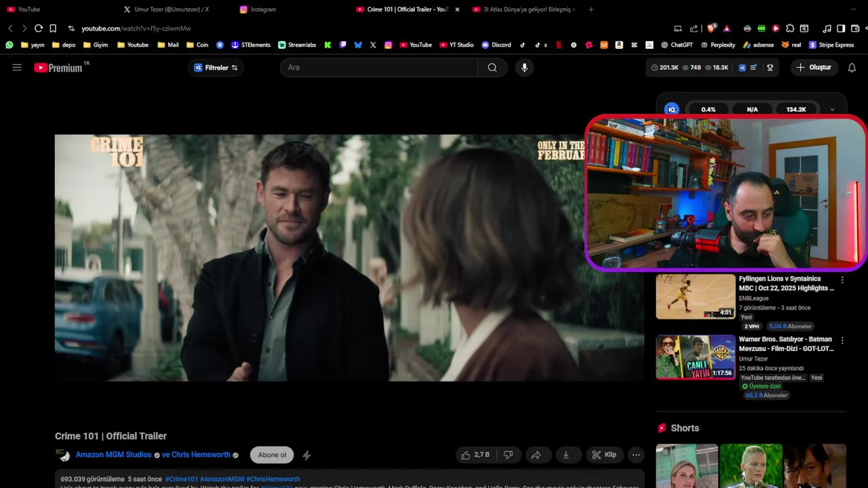Viewport: 868px width, 488px height.
Task: Open the Brave Rewards triangle icon
Action: coord(727,28)
